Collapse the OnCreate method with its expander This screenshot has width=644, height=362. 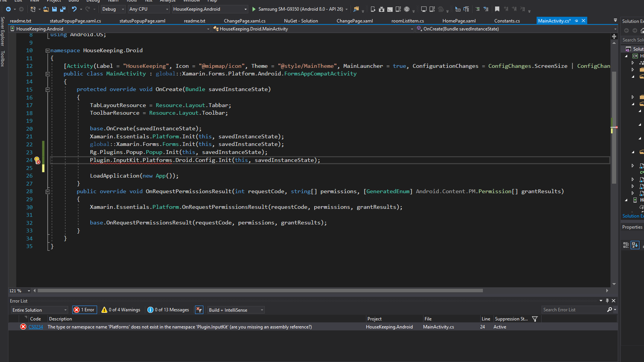(48, 89)
